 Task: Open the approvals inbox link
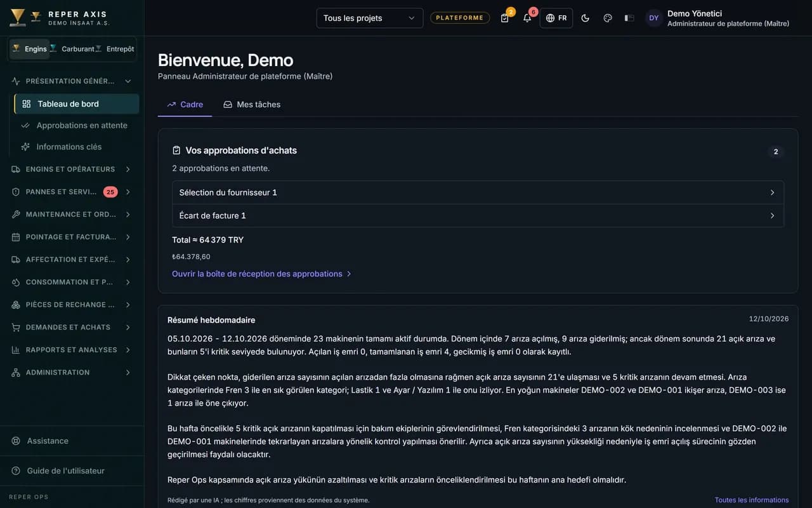tap(262, 274)
